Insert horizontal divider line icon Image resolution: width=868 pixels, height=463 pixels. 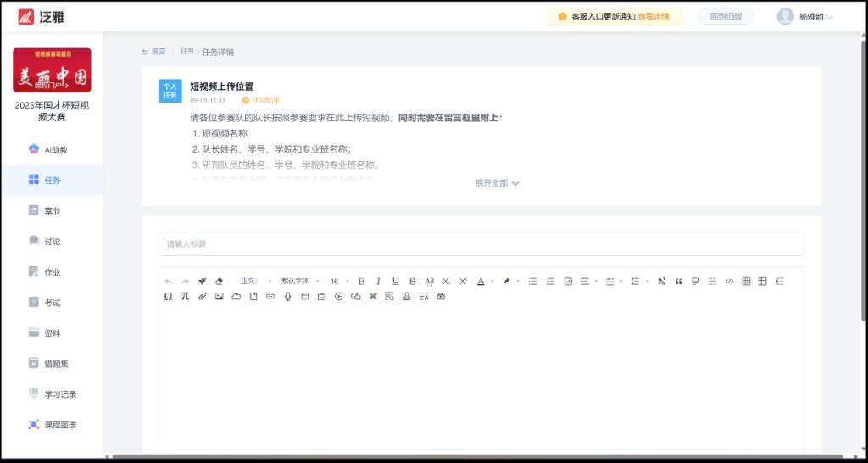coord(712,282)
